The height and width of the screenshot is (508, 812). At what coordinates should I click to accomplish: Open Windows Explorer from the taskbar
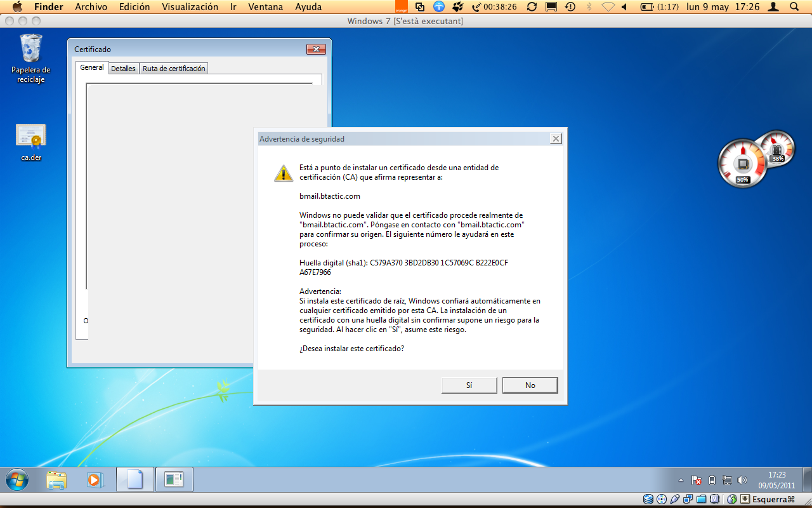(x=56, y=480)
